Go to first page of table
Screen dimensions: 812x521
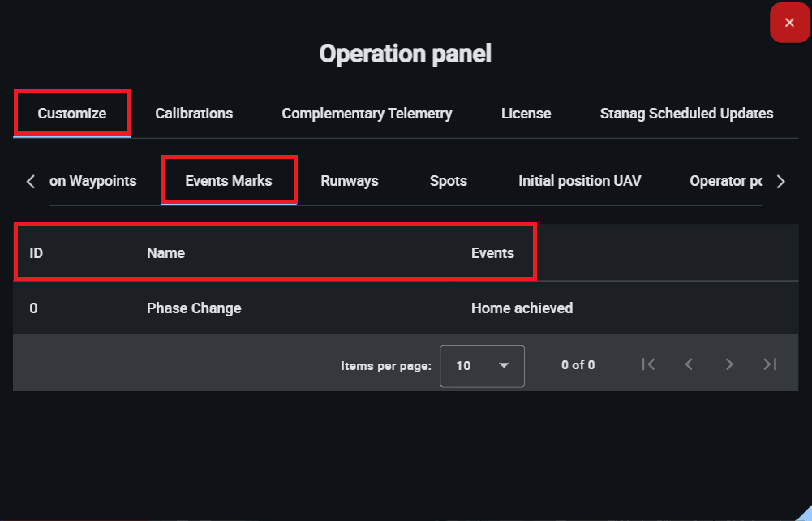pos(648,365)
